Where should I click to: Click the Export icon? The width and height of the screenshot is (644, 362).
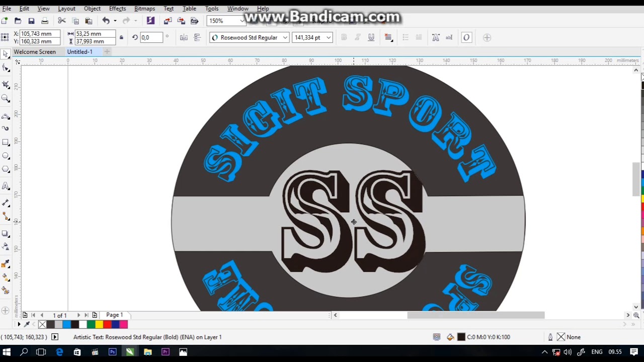(x=181, y=21)
